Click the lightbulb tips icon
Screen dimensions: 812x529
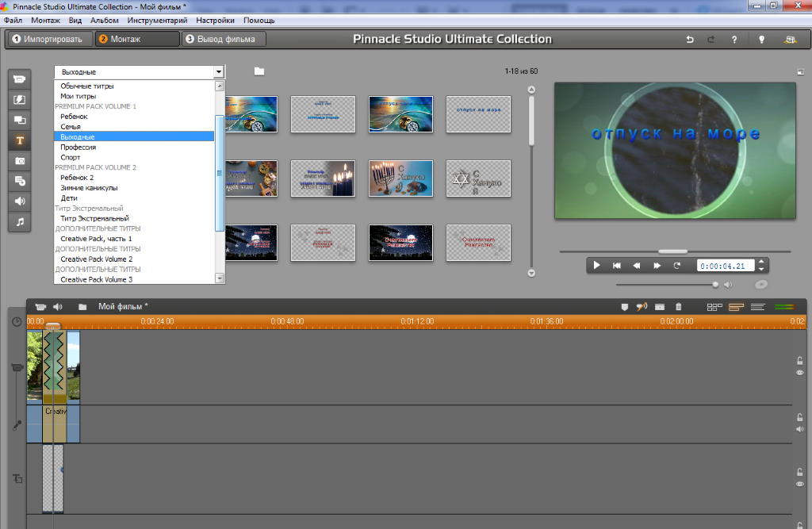coord(762,40)
